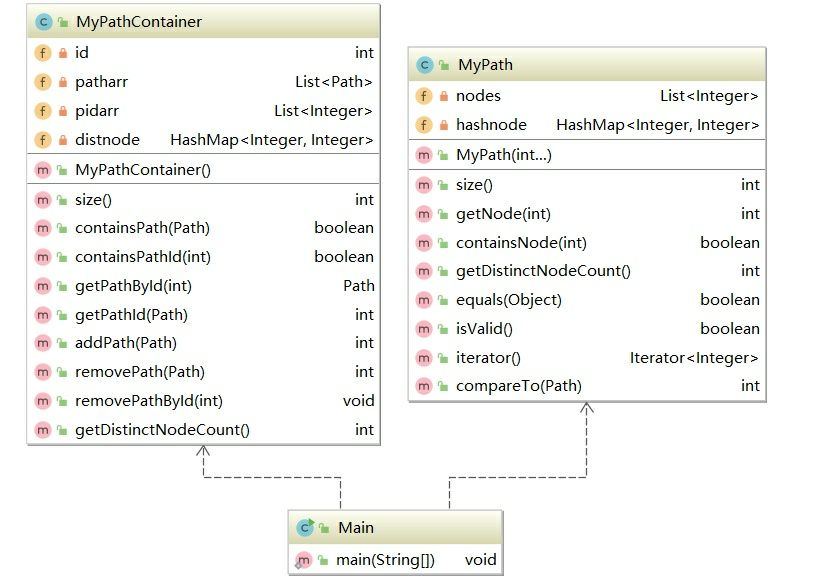Select the MyPathContainer class title
Screen dimensions: 813x582
click(x=139, y=22)
